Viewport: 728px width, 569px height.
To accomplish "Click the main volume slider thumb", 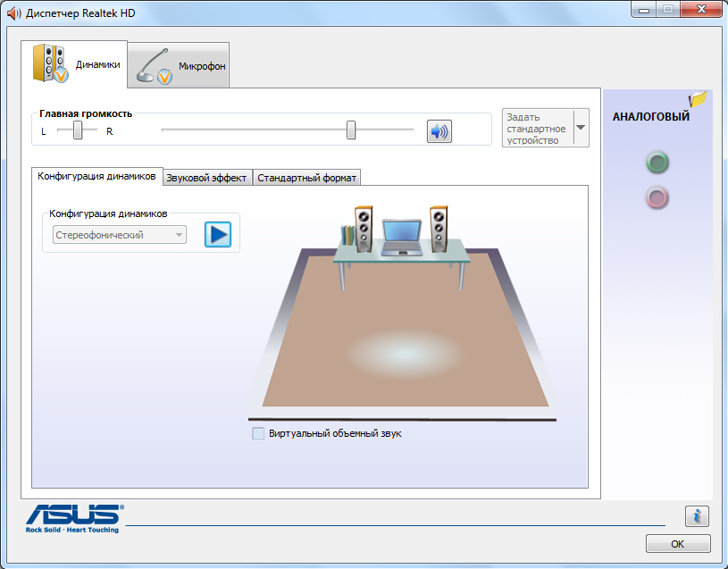I will click(351, 130).
